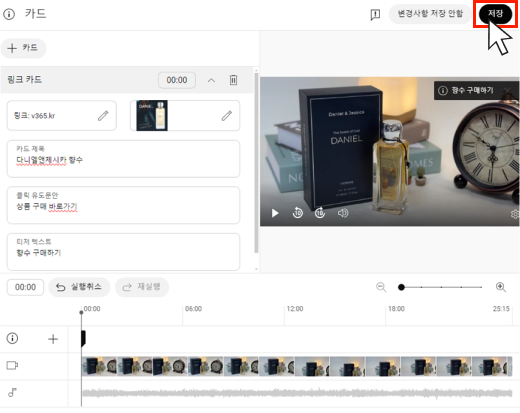Click the 실행취소 undo button

coord(79,287)
